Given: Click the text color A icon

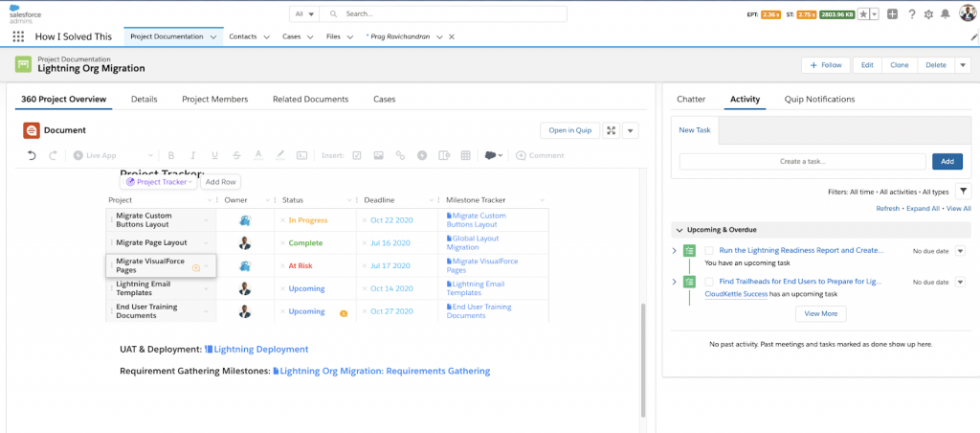Looking at the screenshot, I should point(257,155).
